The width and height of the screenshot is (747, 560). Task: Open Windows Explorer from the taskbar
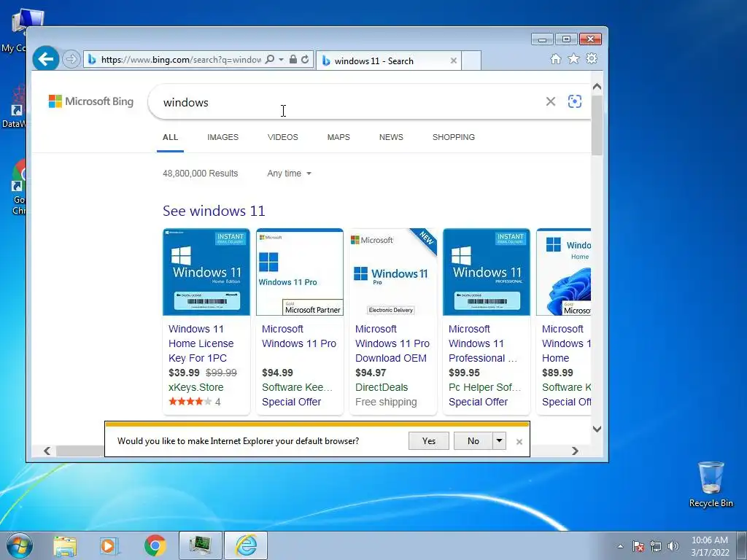[x=65, y=545]
